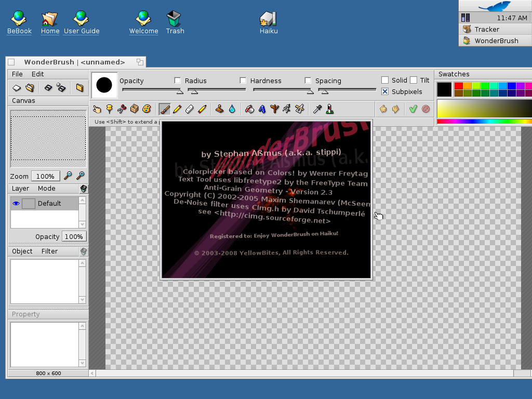
Task: Select the yellow pencil tool
Action: click(x=177, y=109)
